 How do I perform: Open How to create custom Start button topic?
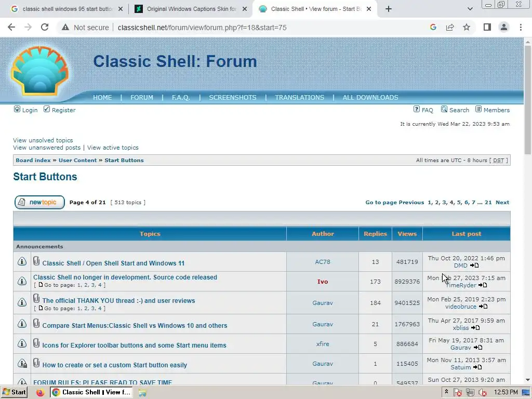click(x=115, y=365)
